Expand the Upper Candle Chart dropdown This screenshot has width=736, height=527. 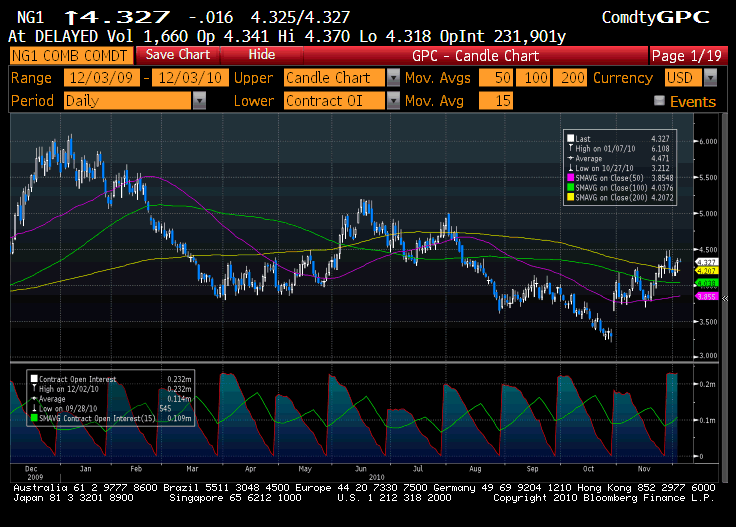[391, 78]
